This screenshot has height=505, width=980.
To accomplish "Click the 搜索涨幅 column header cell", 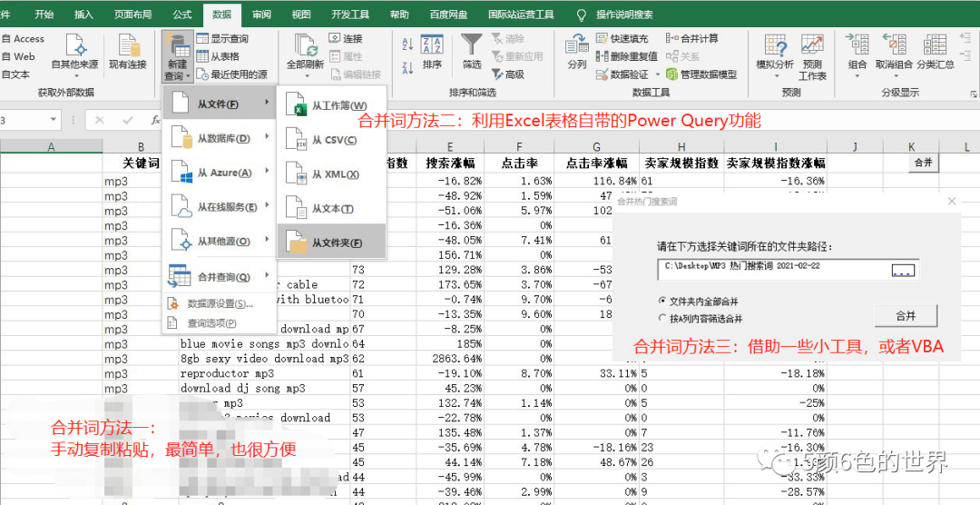I will [450, 163].
